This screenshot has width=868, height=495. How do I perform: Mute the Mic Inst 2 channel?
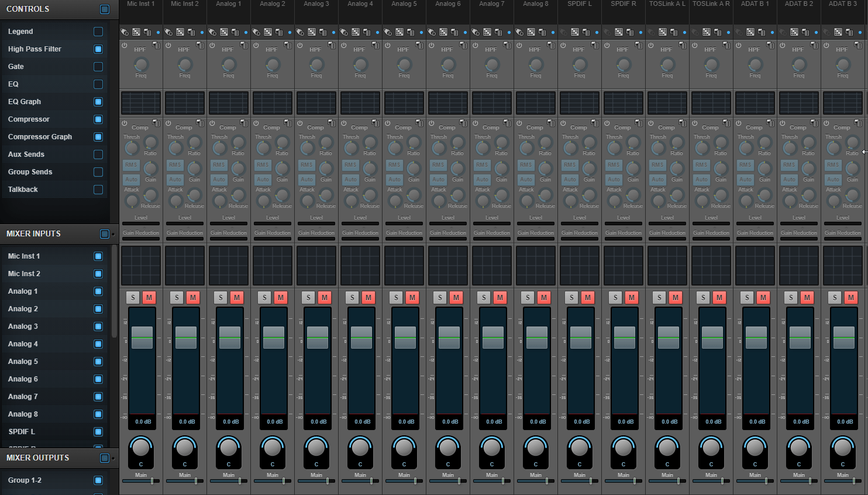coord(193,297)
